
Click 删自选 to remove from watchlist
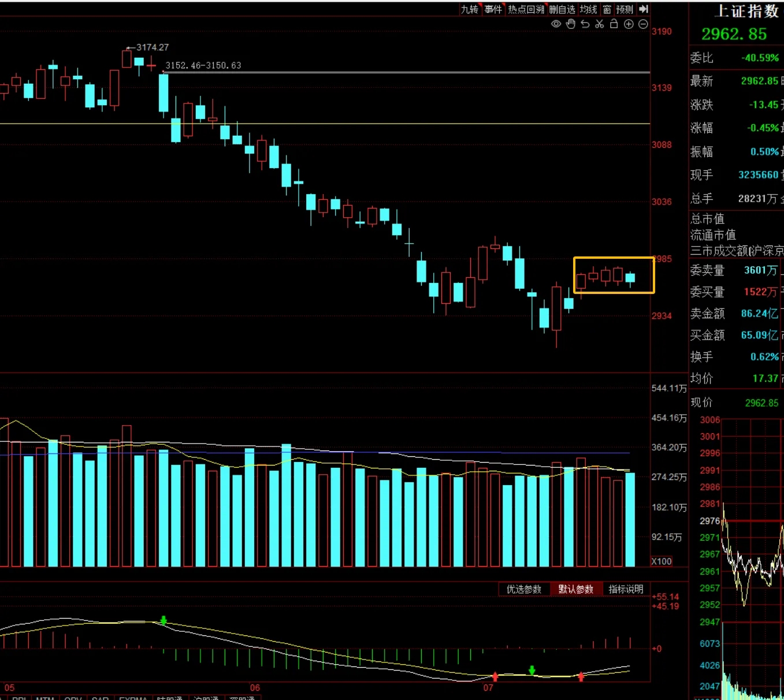[x=562, y=9]
